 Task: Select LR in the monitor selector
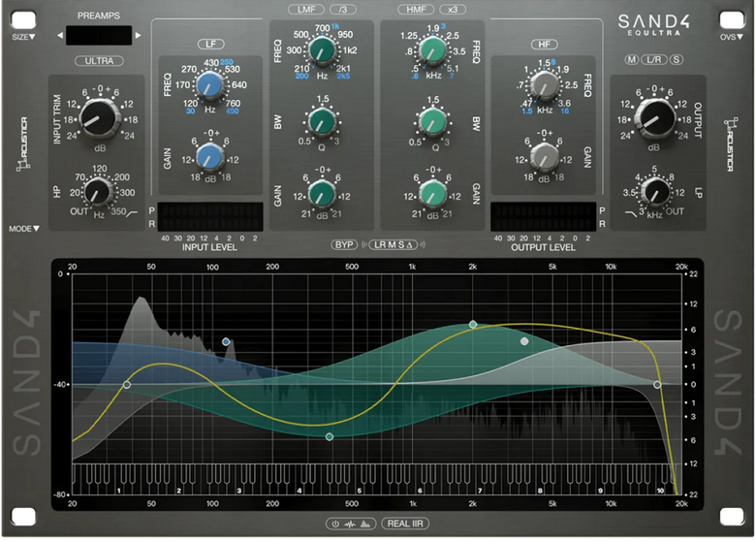click(x=379, y=245)
